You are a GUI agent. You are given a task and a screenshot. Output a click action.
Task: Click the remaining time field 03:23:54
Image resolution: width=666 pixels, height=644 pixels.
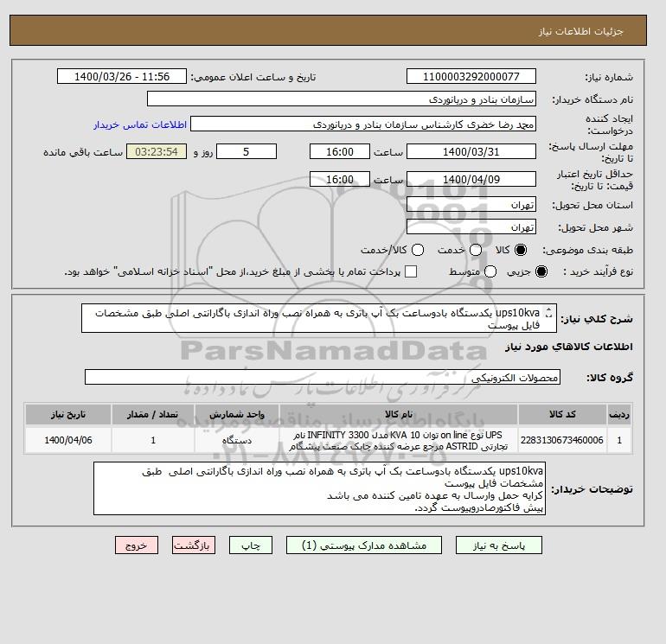coord(157,151)
